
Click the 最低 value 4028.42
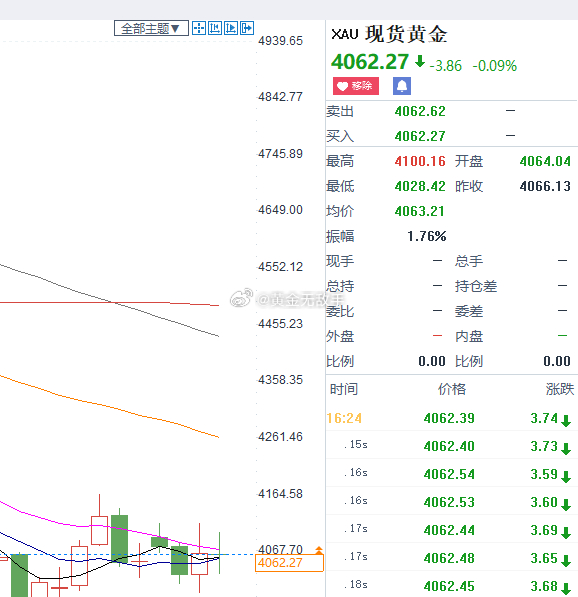(x=420, y=187)
